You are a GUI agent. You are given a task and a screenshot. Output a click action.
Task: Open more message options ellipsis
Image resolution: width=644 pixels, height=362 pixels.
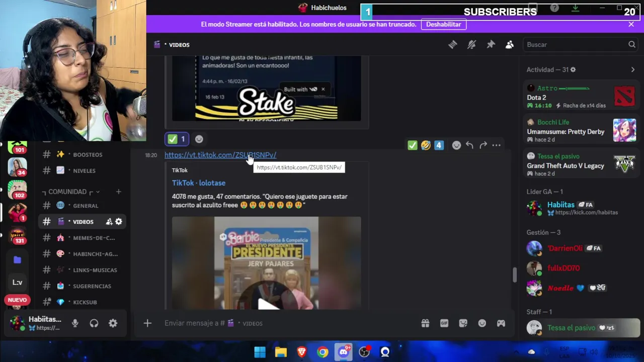pyautogui.click(x=496, y=145)
